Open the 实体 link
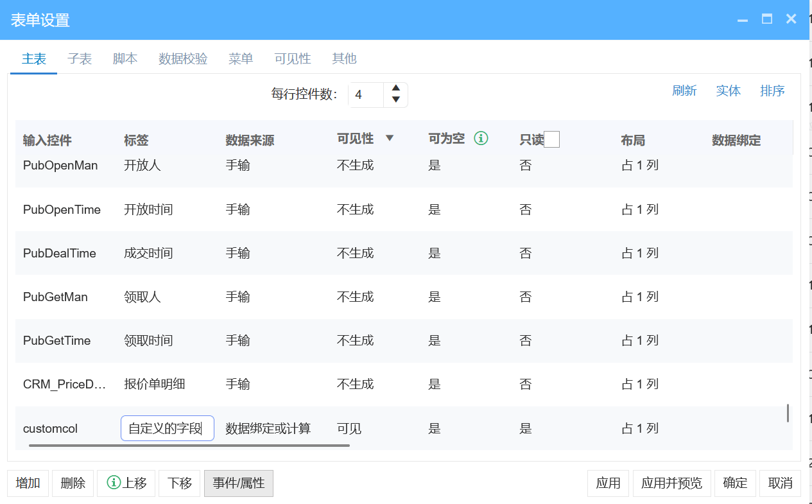This screenshot has width=812, height=504. (x=728, y=91)
